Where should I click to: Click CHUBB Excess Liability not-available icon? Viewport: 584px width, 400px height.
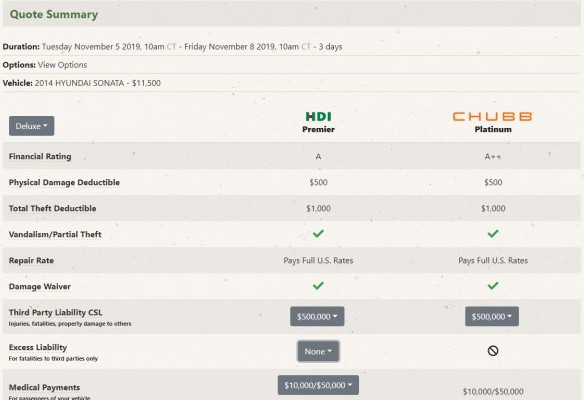coord(493,350)
